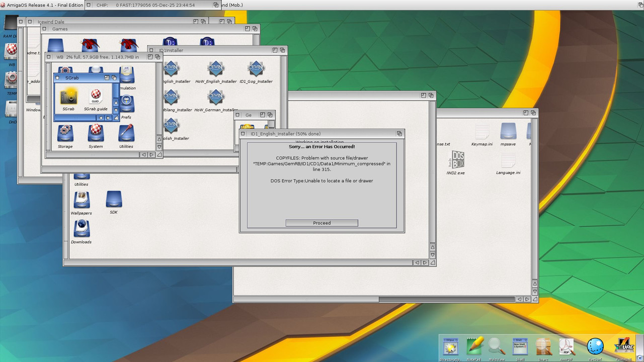Click horizontal scrollbar thumb in IWD2.exe window
This screenshot has height=362, width=644.
[307, 299]
